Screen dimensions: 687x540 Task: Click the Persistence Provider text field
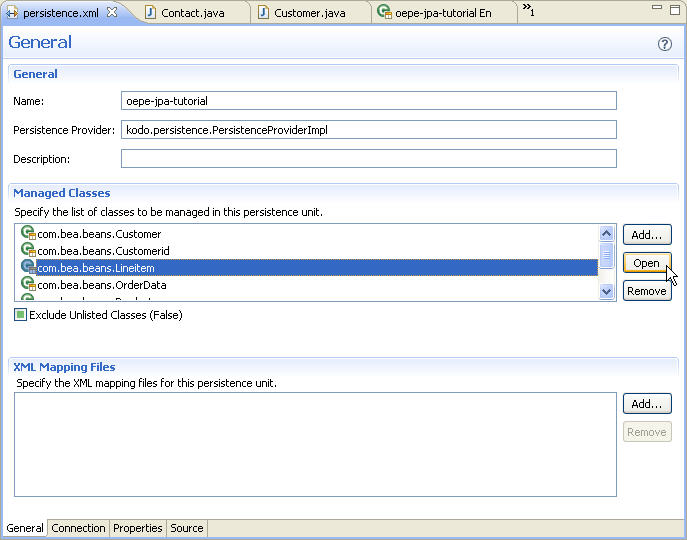tap(368, 130)
